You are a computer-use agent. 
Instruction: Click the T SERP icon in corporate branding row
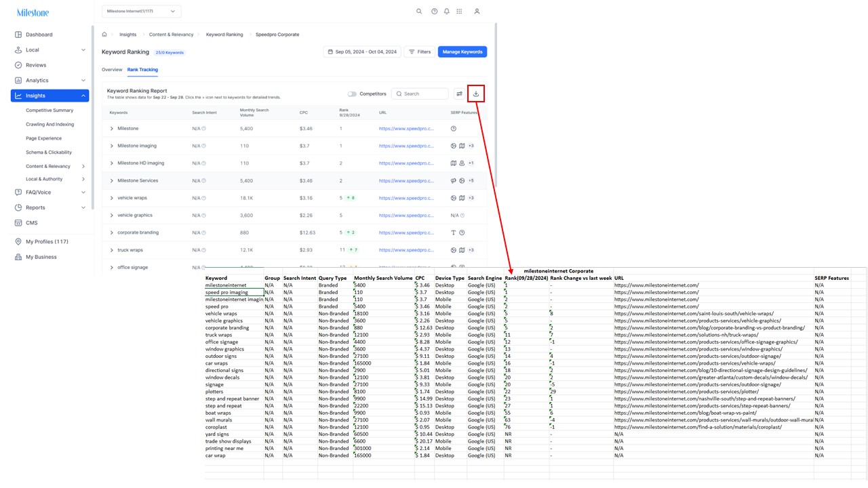(454, 232)
